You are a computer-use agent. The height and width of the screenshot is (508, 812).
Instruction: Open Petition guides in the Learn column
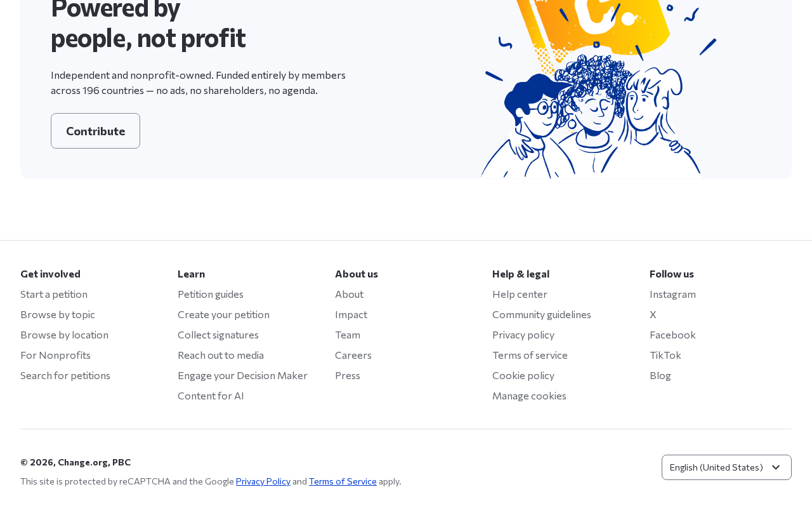pos(211,294)
